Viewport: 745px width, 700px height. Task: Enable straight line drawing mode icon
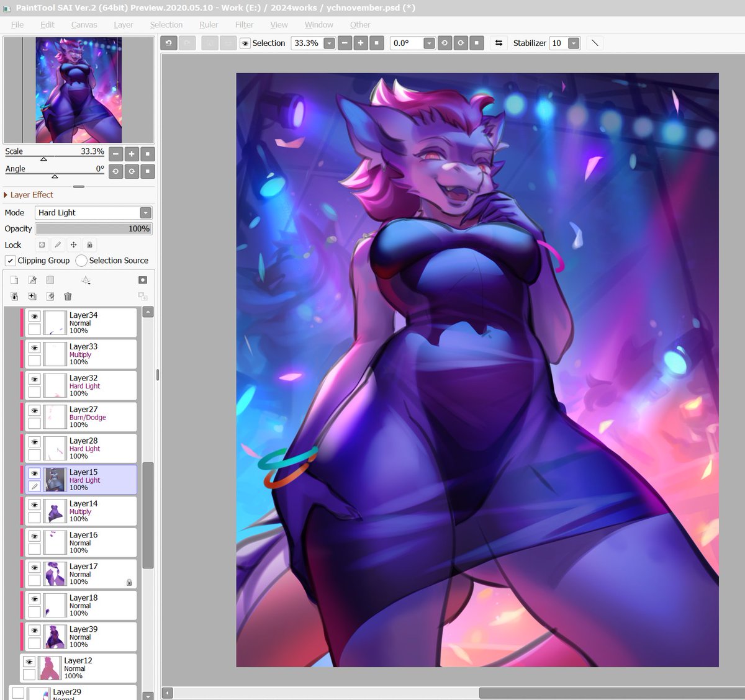click(595, 43)
